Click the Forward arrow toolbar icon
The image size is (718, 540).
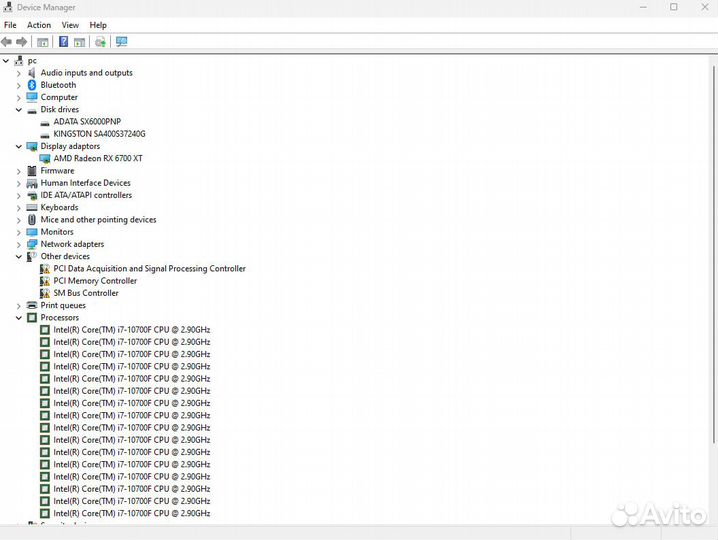(22, 42)
